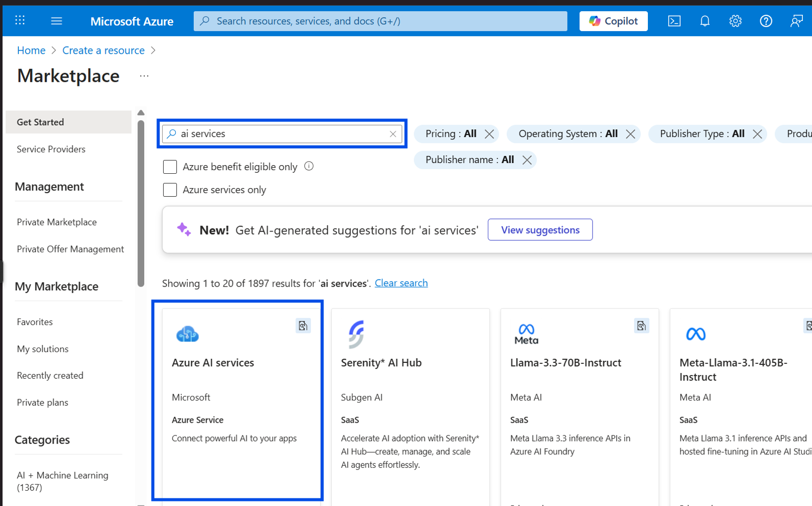The width and height of the screenshot is (812, 506).
Task: Click the Clear search link
Action: pyautogui.click(x=401, y=283)
